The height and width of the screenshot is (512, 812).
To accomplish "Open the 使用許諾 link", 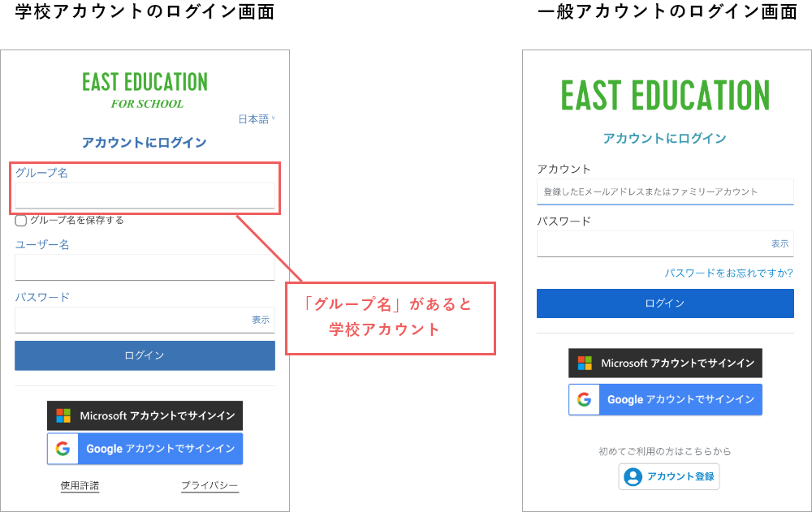I will pos(80,485).
